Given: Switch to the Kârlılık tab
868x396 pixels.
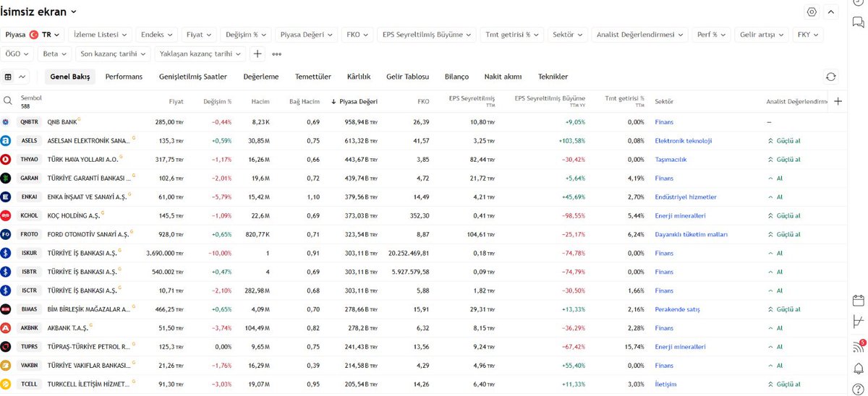Looking at the screenshot, I should 359,77.
